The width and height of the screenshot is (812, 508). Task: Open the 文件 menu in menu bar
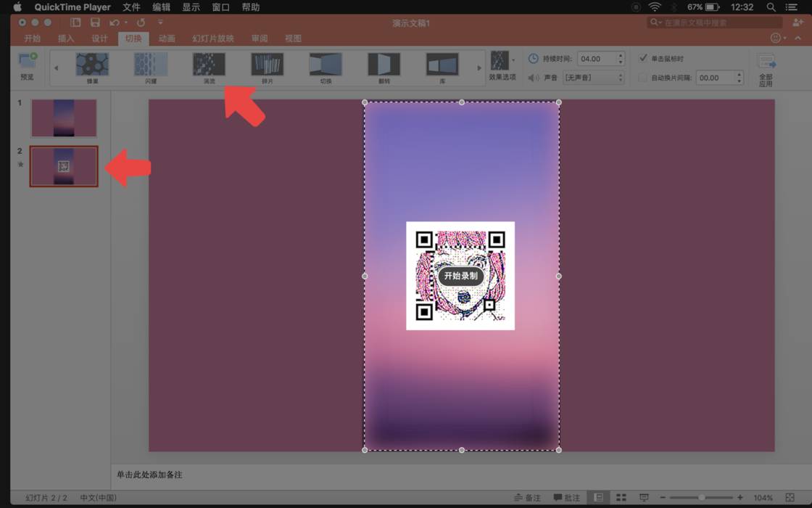pyautogui.click(x=131, y=7)
